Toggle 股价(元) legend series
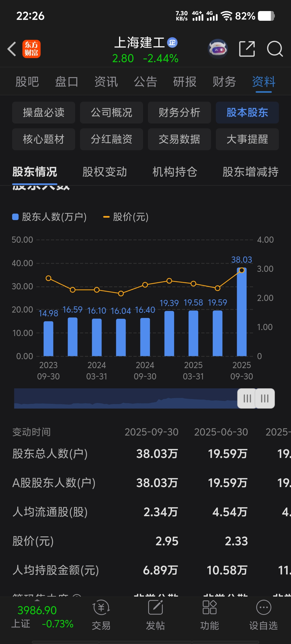 coord(126,217)
